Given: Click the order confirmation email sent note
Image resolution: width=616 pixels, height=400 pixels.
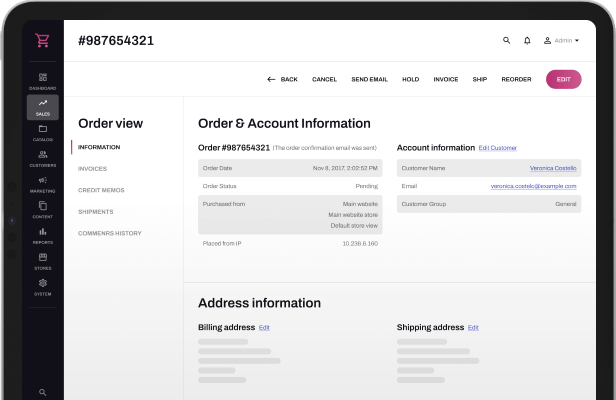Looking at the screenshot, I should pyautogui.click(x=324, y=148).
